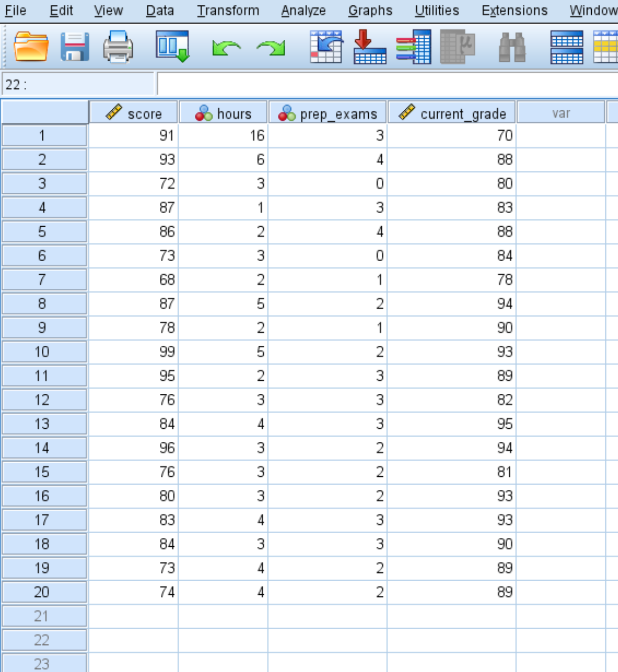Click score cell 78 in row 9
Image resolution: width=618 pixels, height=672 pixels.
[x=134, y=328]
